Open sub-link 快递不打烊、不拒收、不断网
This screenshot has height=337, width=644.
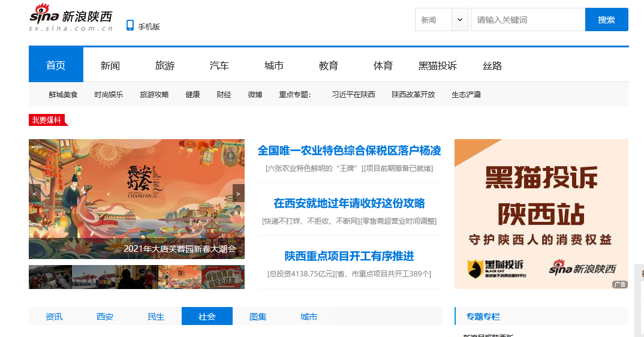(x=311, y=221)
